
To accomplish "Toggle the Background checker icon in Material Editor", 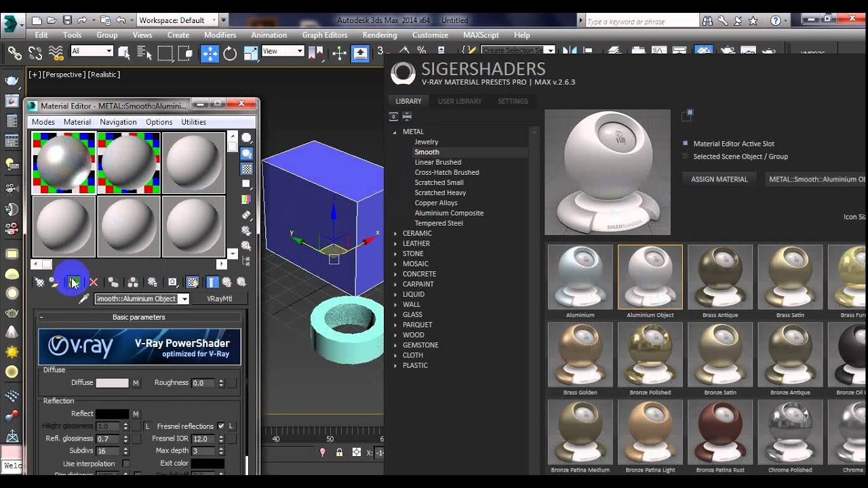I will click(x=246, y=169).
